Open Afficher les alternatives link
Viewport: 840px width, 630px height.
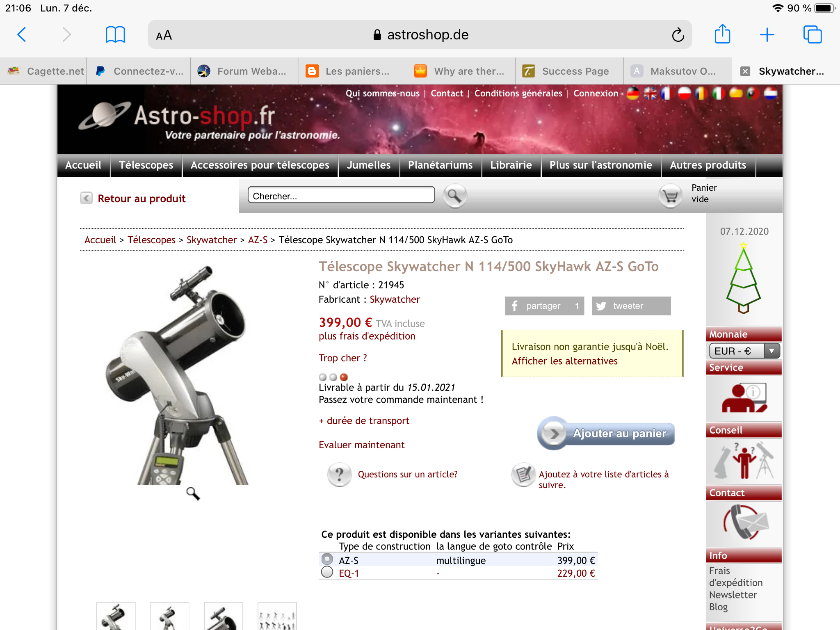coord(564,361)
